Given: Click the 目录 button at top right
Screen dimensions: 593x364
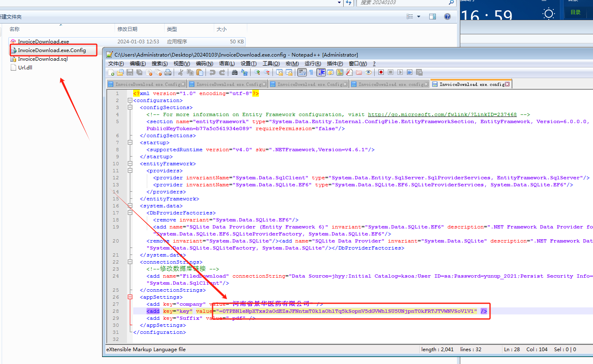Looking at the screenshot, I should (575, 12).
